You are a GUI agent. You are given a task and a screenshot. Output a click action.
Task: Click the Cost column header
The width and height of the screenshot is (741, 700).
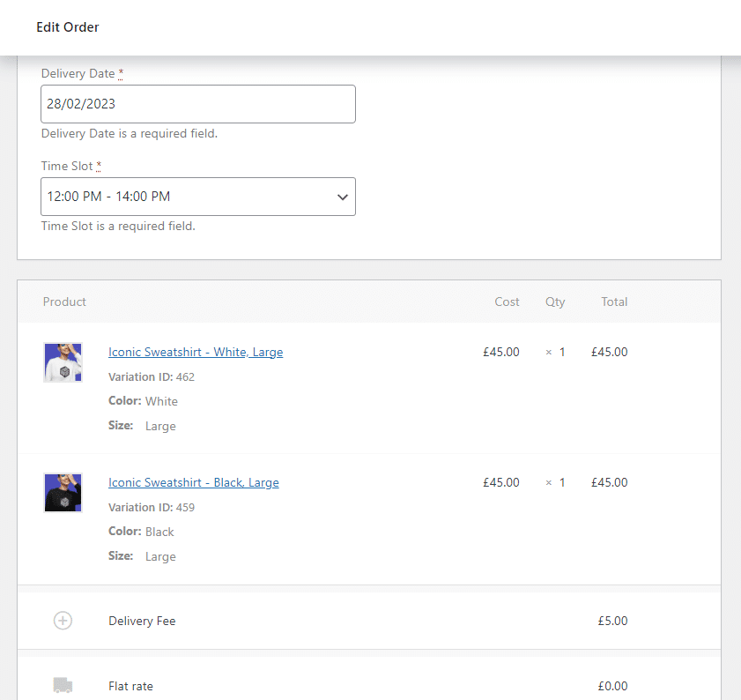point(507,302)
